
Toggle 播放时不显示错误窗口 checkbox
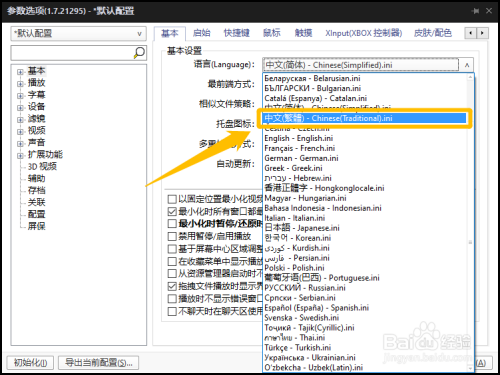click(x=172, y=299)
